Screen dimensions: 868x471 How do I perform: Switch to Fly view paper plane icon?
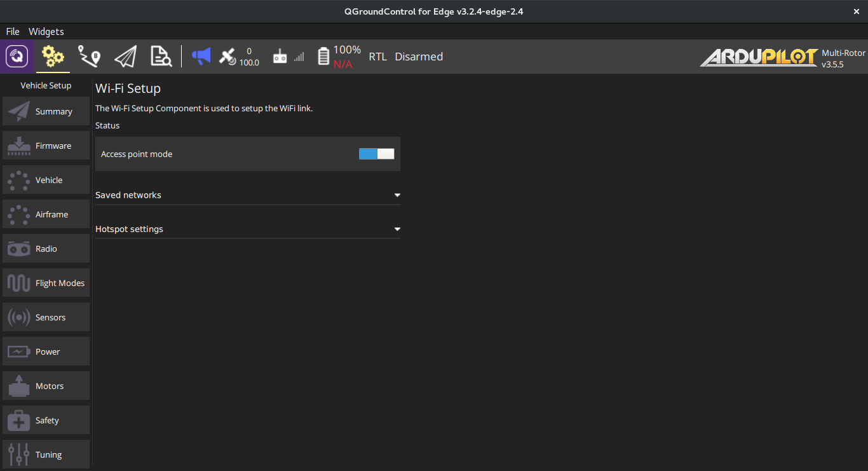(x=125, y=57)
